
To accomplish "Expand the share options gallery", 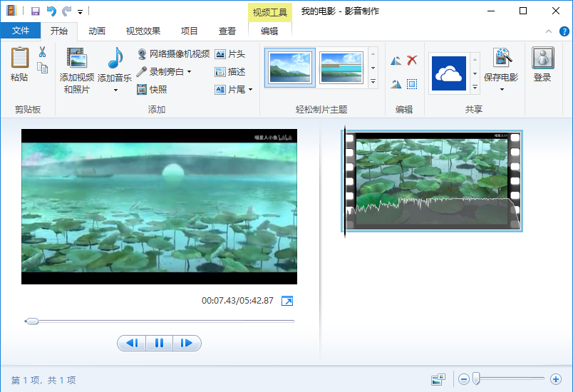I will tap(475, 88).
